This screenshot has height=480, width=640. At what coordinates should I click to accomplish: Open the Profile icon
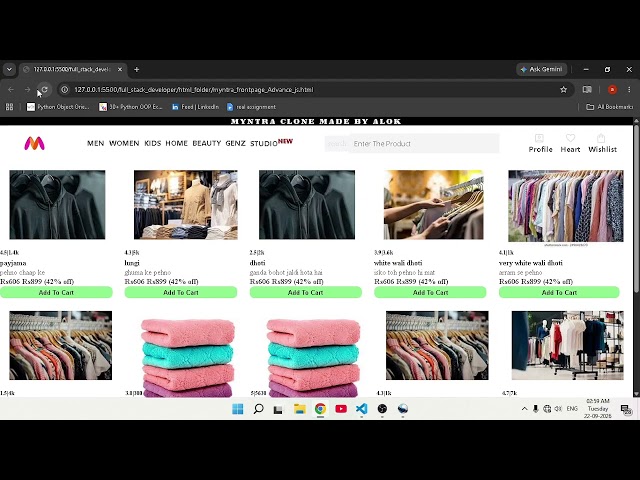coord(539,138)
